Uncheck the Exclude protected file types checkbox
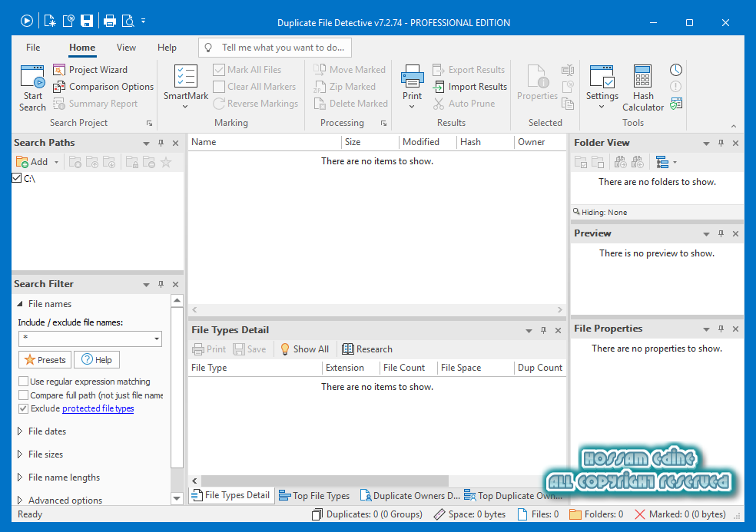This screenshot has width=756, height=532. click(x=23, y=408)
